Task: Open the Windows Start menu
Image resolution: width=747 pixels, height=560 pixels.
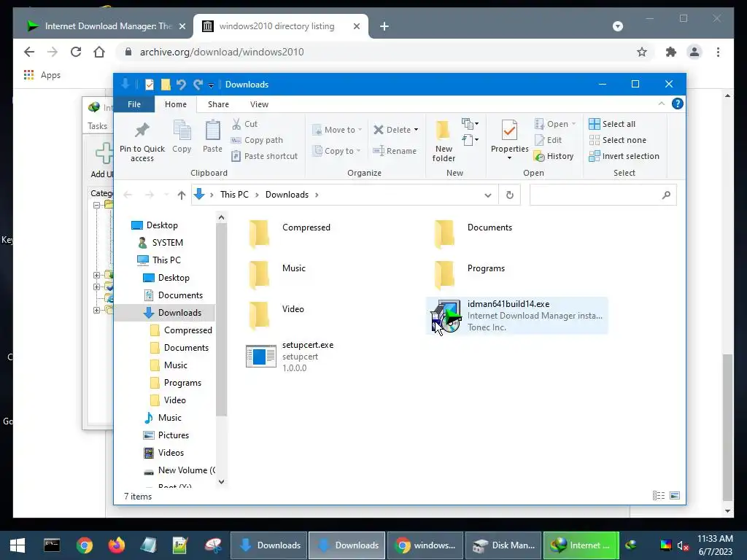Action: [18, 545]
